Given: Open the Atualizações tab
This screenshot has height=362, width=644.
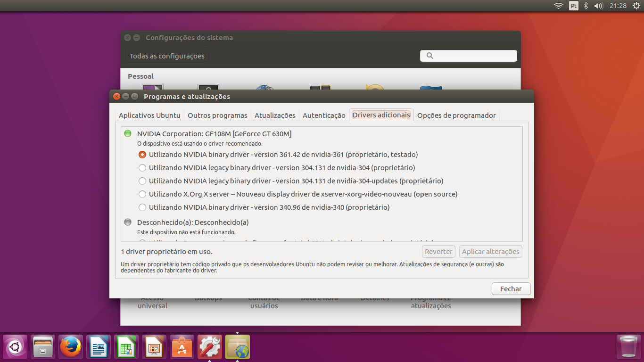Looking at the screenshot, I should coord(275,115).
